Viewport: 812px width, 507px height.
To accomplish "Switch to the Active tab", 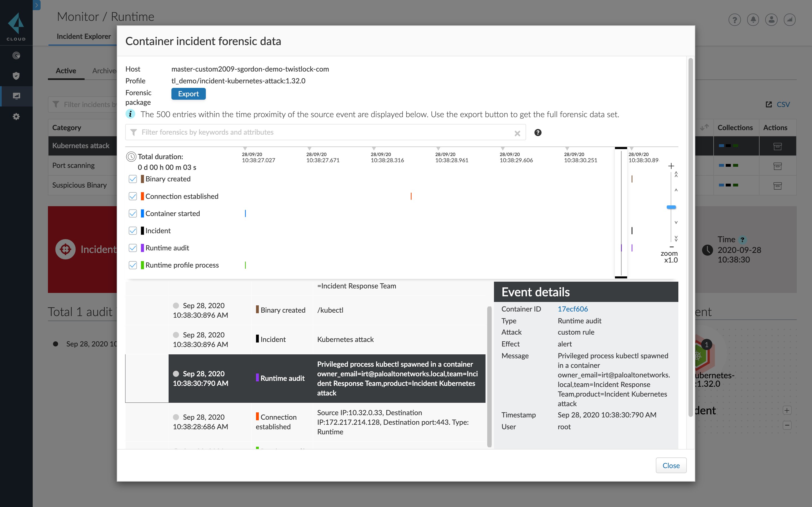I will (x=66, y=71).
